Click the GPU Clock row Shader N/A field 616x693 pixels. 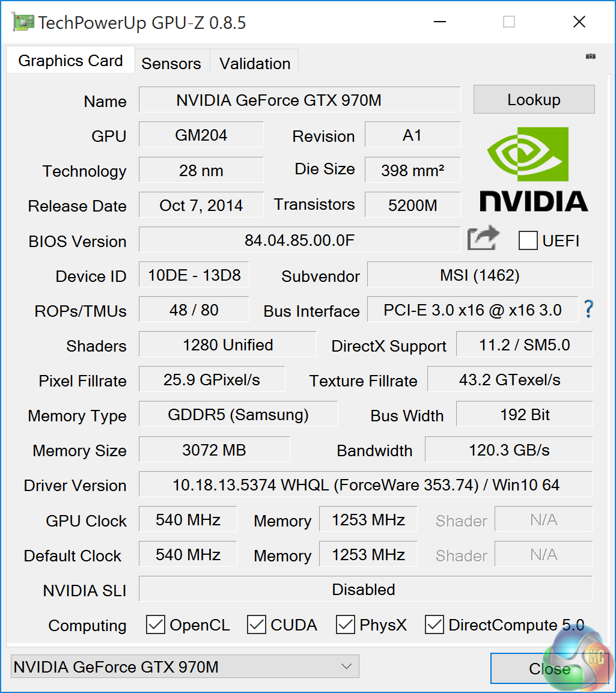543,519
